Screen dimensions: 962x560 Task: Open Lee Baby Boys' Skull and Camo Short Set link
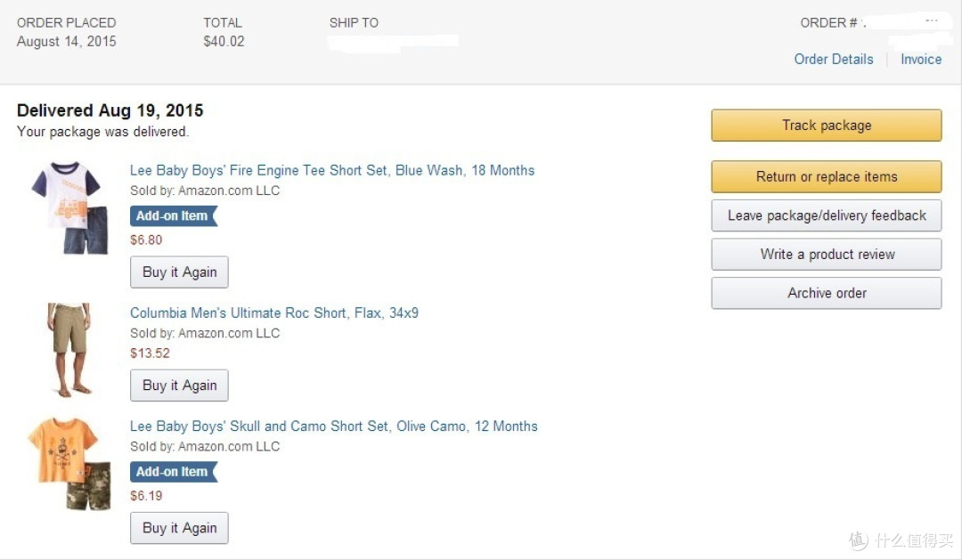coord(333,426)
